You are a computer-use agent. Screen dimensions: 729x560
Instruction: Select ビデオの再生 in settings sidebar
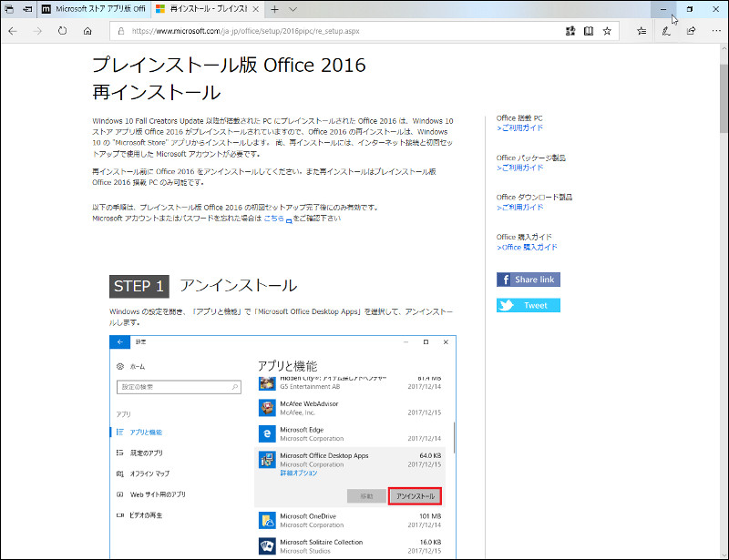coord(146,514)
